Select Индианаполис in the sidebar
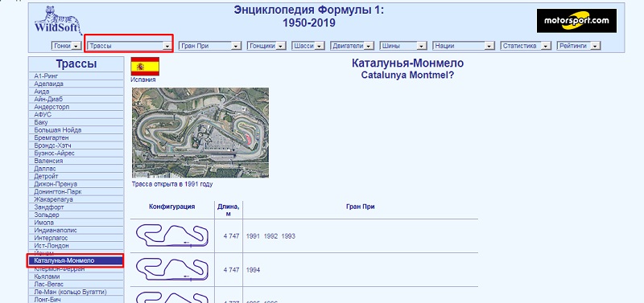 point(76,230)
